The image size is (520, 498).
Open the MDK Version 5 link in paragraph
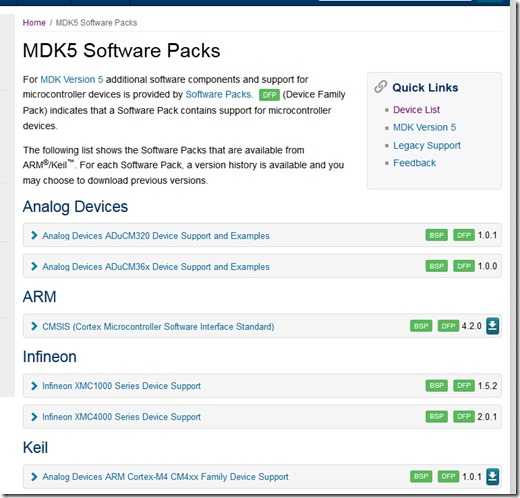click(x=72, y=80)
